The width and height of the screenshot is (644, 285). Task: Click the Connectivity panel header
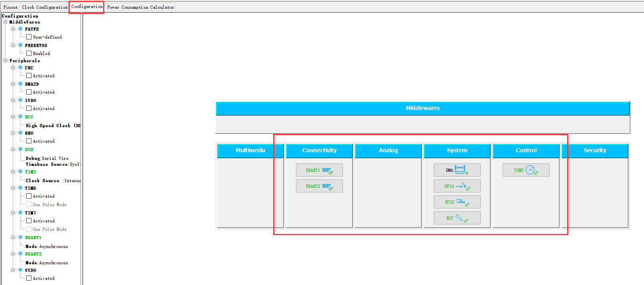tap(319, 150)
